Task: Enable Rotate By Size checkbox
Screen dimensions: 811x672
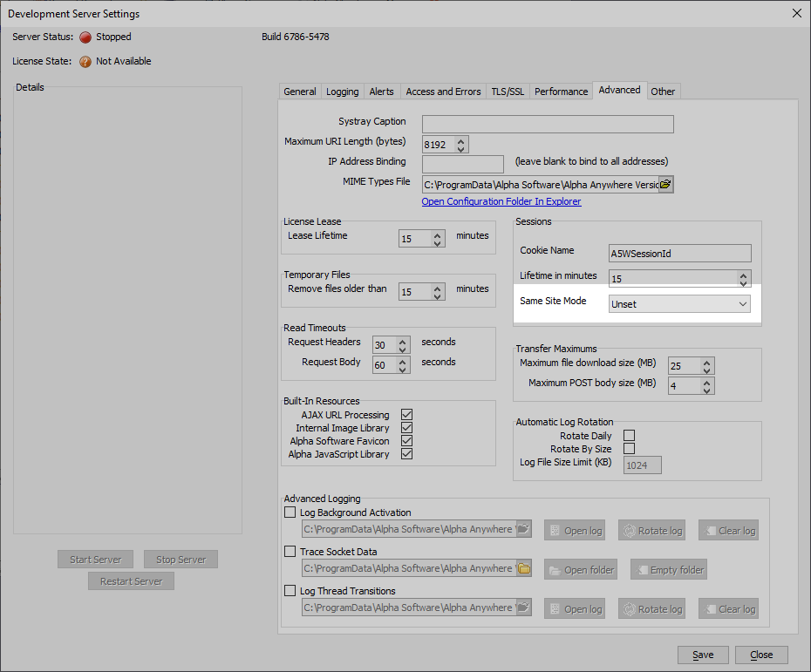Action: (x=629, y=448)
